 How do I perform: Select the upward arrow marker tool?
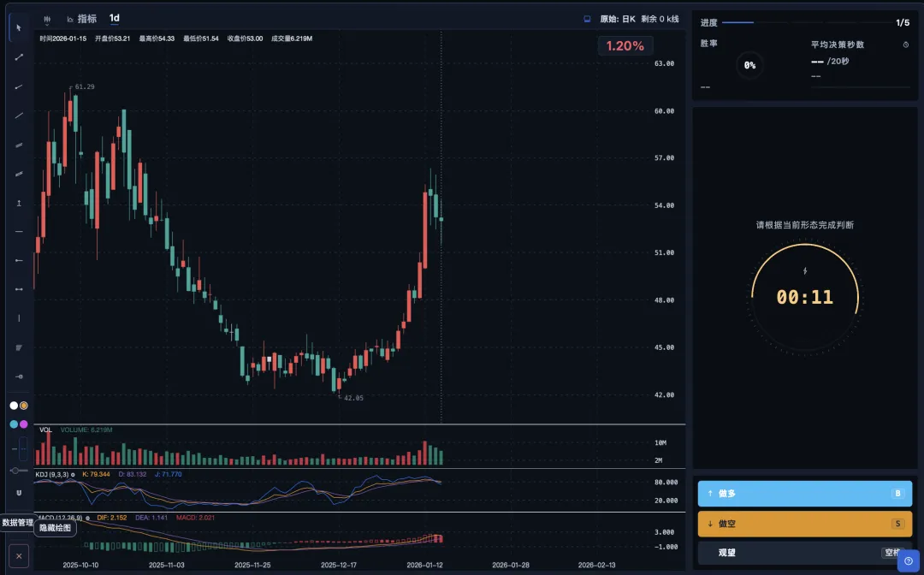coord(19,203)
